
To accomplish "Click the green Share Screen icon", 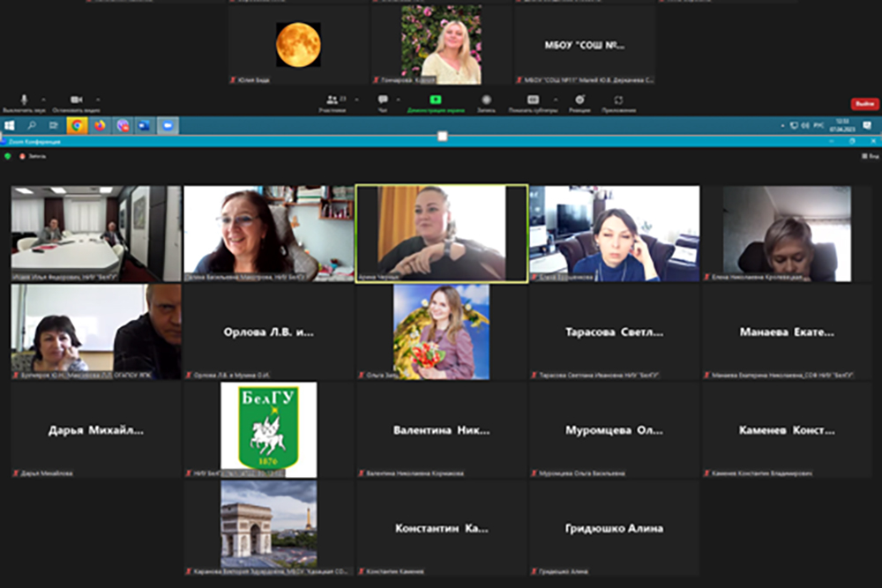I will tap(436, 100).
